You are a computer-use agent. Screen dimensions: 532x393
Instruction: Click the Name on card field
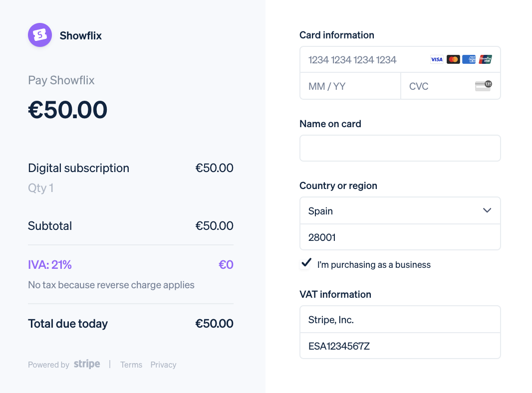pos(400,148)
